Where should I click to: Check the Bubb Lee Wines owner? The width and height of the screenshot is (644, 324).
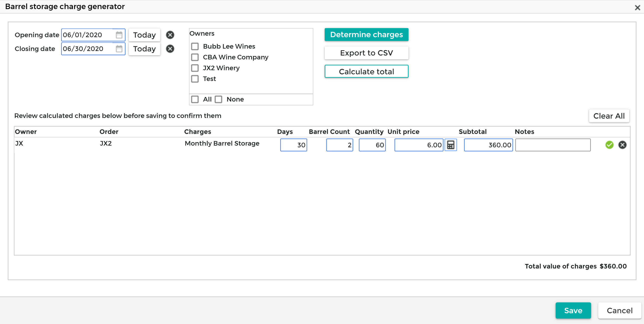195,46
